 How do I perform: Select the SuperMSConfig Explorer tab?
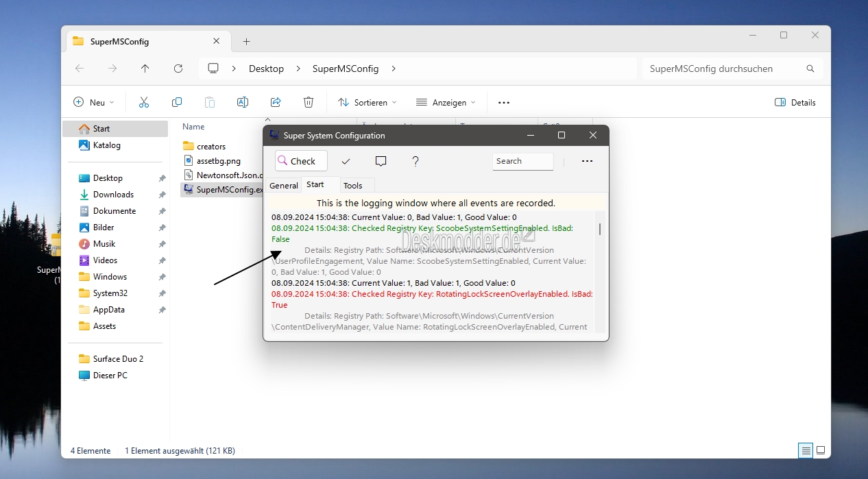[149, 41]
